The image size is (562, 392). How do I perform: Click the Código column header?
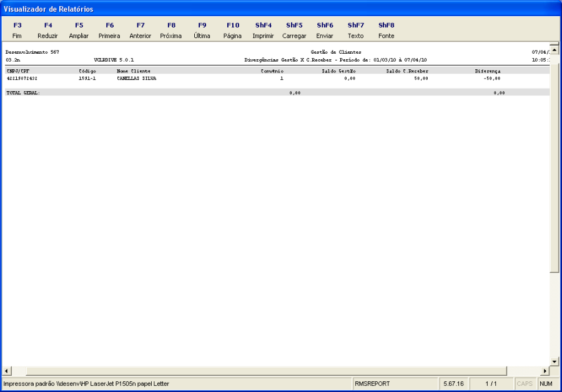pos(87,71)
